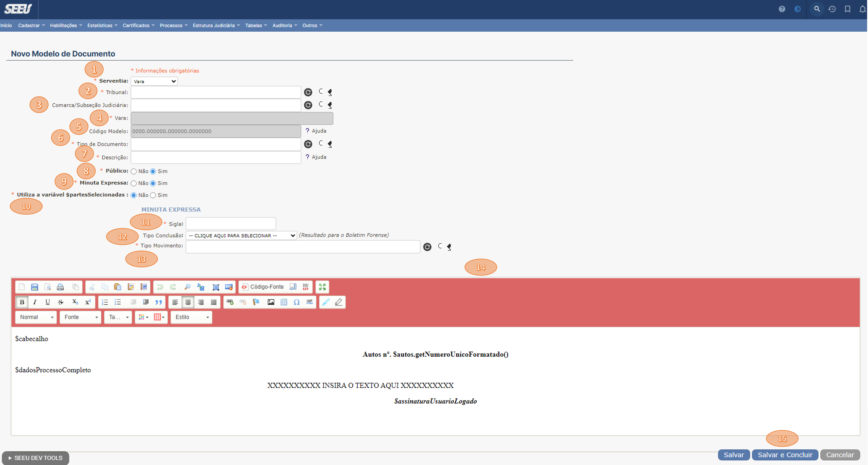The width and height of the screenshot is (868, 465).
Task: Insert a horizontal line
Action: [309, 302]
